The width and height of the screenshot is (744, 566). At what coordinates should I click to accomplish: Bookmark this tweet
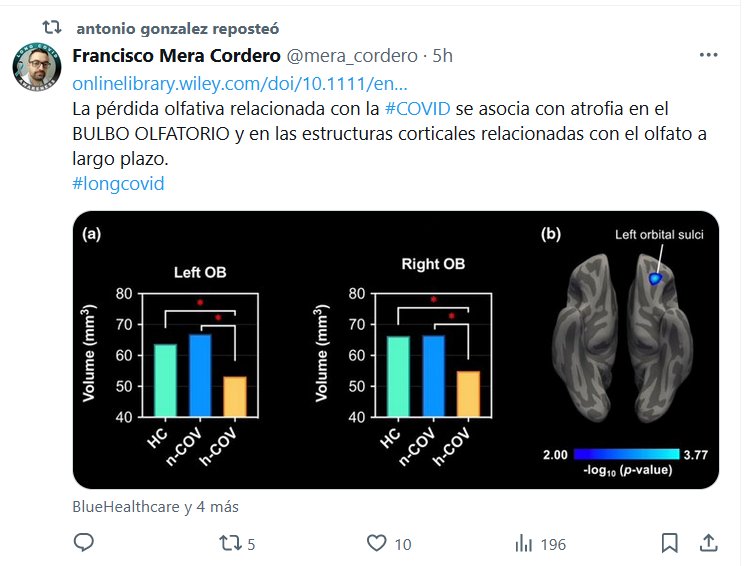coord(670,543)
